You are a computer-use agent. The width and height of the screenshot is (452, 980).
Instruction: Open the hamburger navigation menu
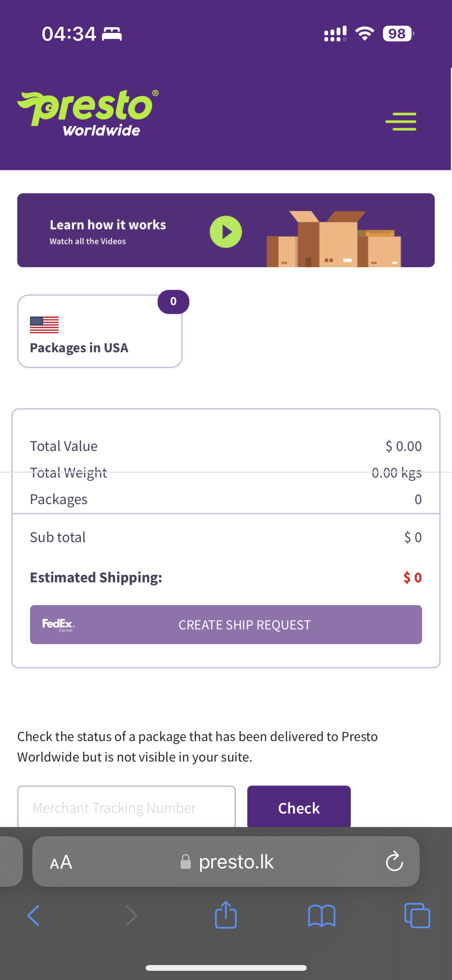click(401, 122)
